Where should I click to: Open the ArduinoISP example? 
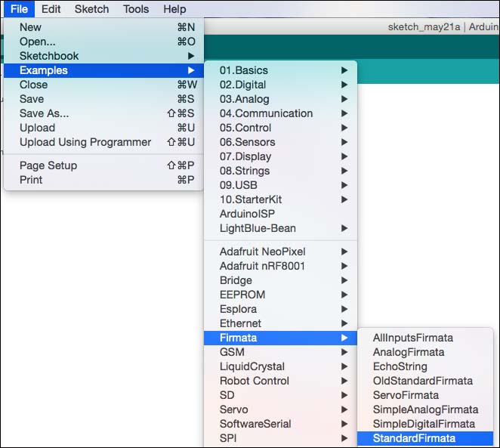280,214
